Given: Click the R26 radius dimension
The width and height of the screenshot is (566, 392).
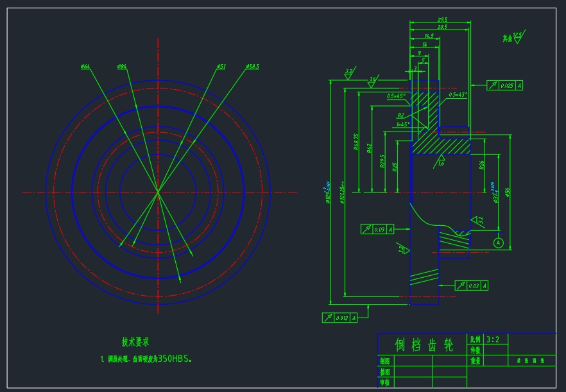Looking at the screenshot, I should tap(481, 165).
